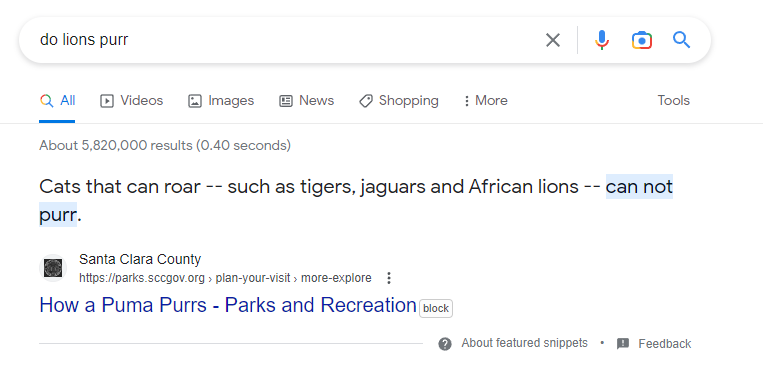Open the About featured snippets help icon
The image size is (763, 382).
(x=445, y=344)
